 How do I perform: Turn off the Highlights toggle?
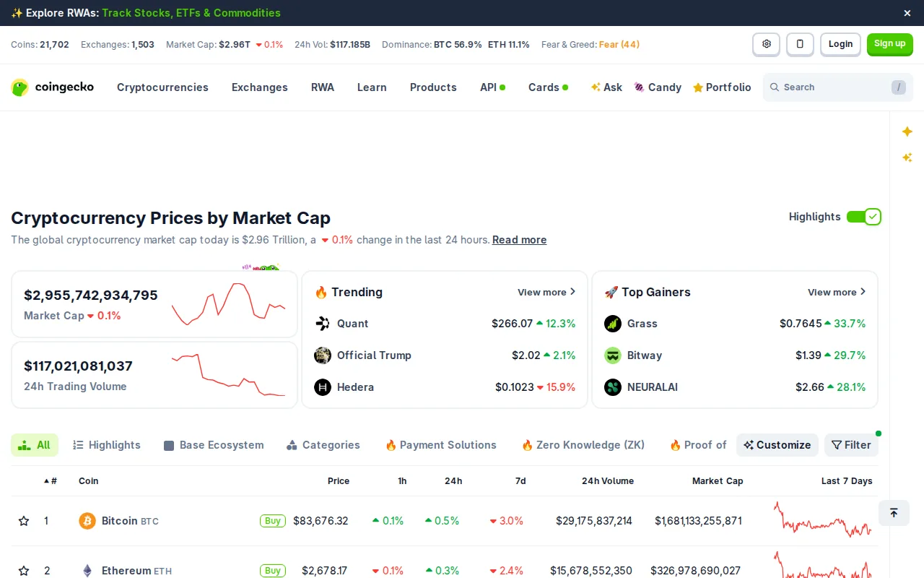click(x=863, y=217)
